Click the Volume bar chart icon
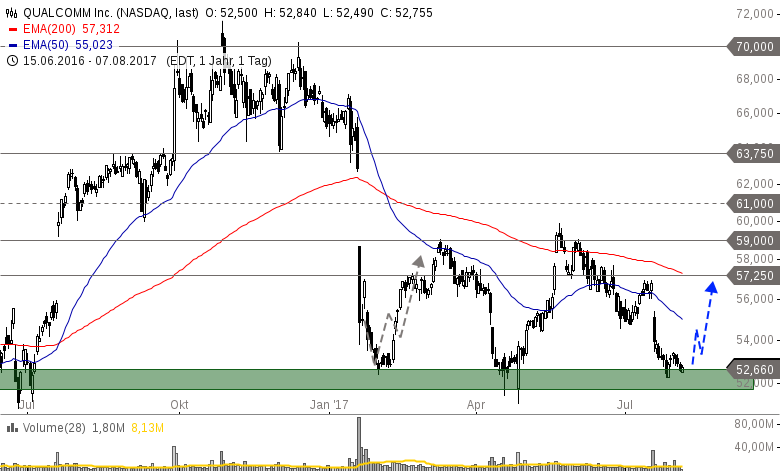This screenshot has width=780, height=471. tap(12, 456)
